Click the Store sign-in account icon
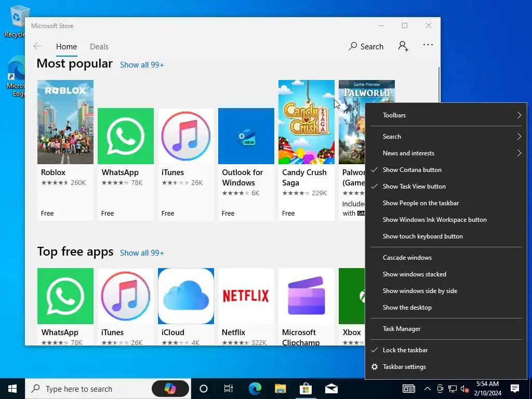The height and width of the screenshot is (399, 532). pos(403,46)
